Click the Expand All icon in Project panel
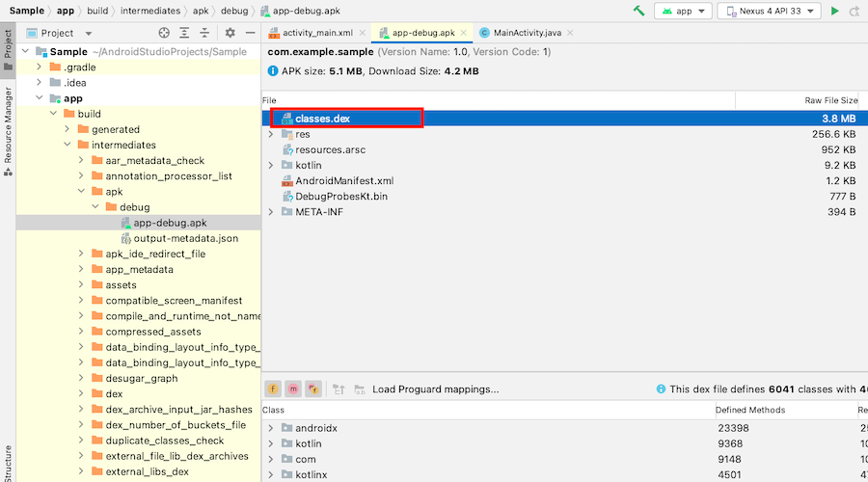Viewport: 868px width, 482px height. pos(184,33)
